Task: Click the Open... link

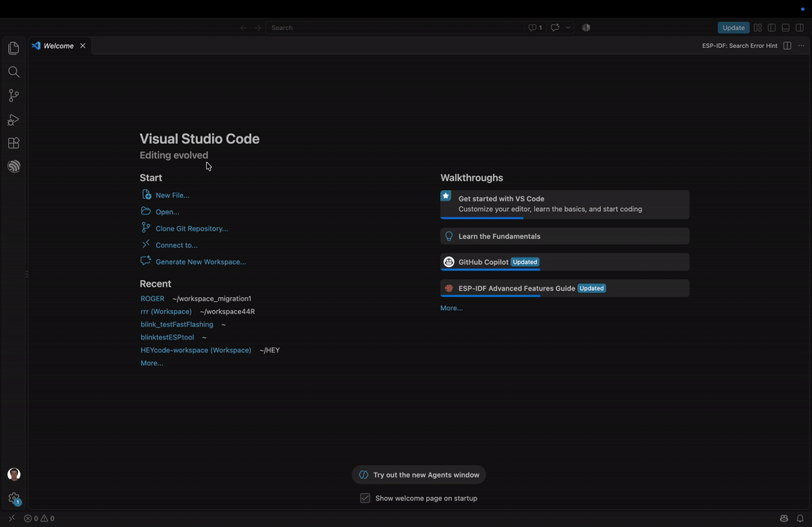Action: click(167, 212)
